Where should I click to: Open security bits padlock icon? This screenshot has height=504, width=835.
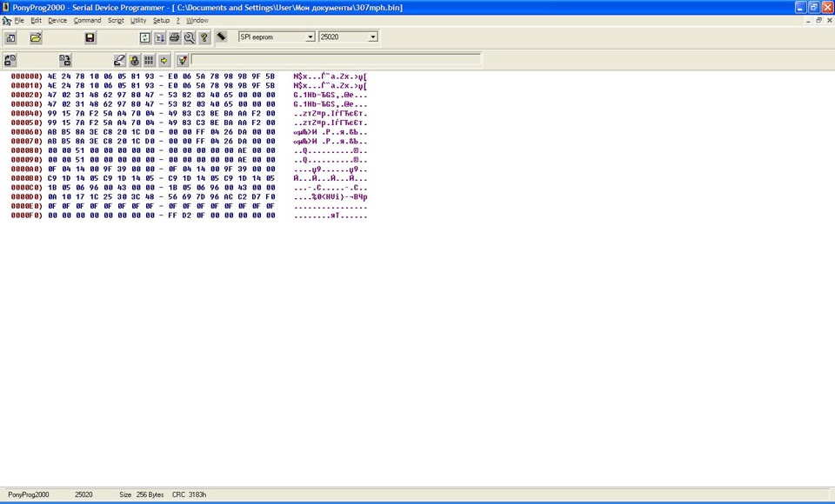tap(134, 60)
